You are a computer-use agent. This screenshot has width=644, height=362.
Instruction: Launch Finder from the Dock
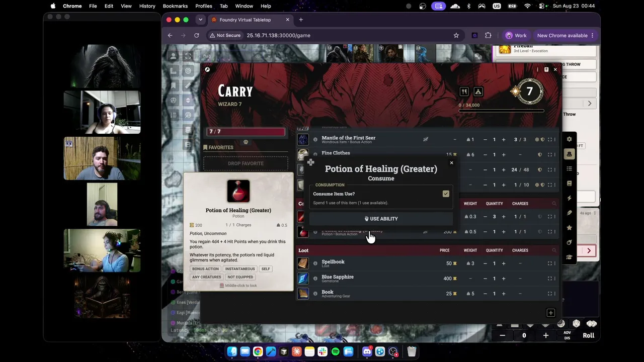coord(232,351)
